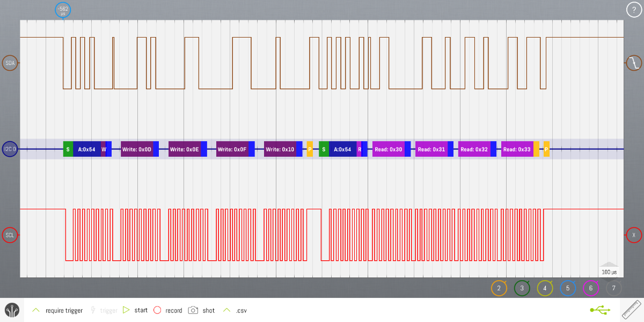Open the main menu tuning-fork icon

12,310
